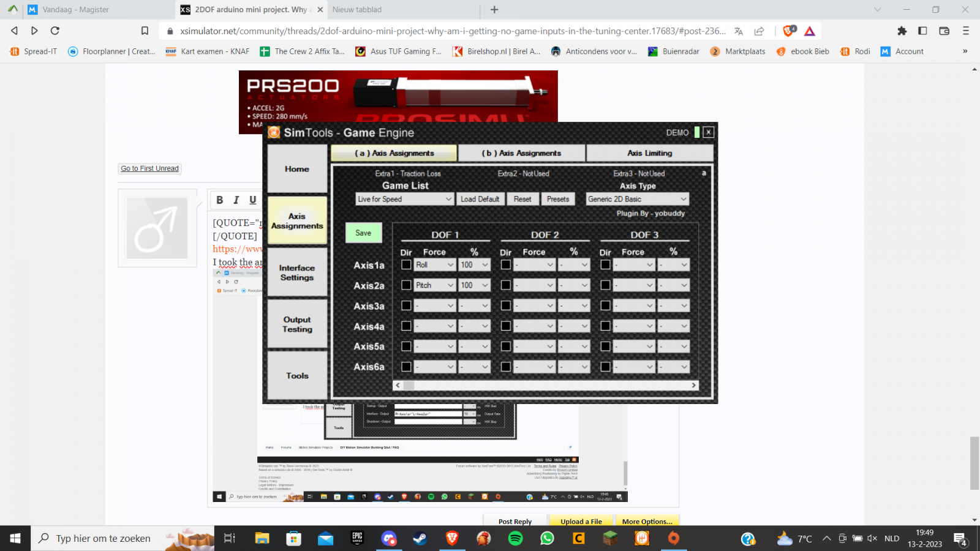Toggle Axis5a DOF 2 direction checkbox
The width and height of the screenshot is (980, 551).
[x=505, y=346]
